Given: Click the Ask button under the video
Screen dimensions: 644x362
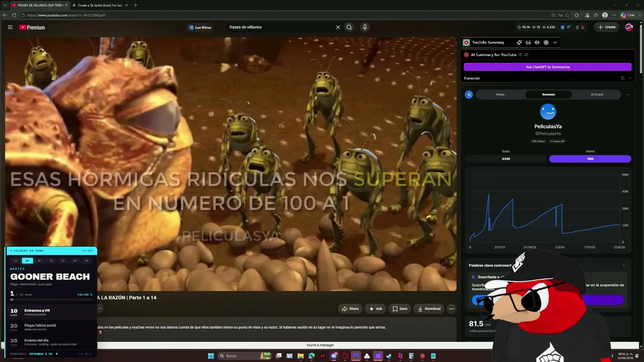Looking at the screenshot, I should (x=376, y=309).
